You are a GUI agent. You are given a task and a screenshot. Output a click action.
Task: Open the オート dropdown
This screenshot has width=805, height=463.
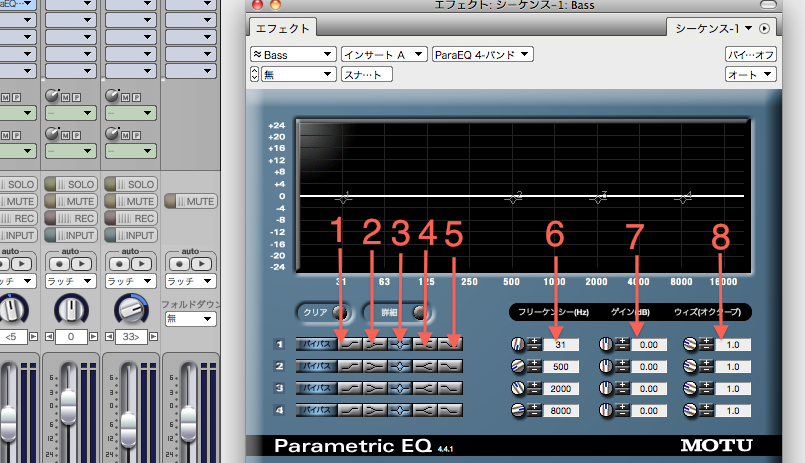(x=751, y=74)
